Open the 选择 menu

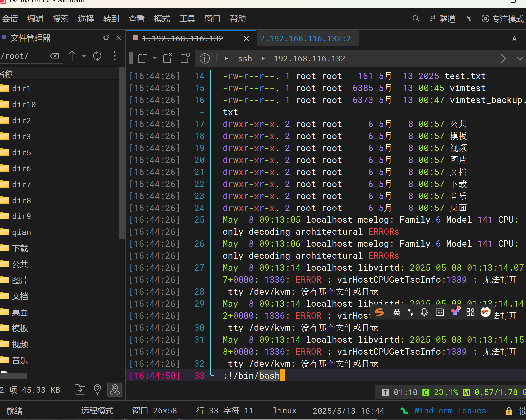click(x=86, y=19)
